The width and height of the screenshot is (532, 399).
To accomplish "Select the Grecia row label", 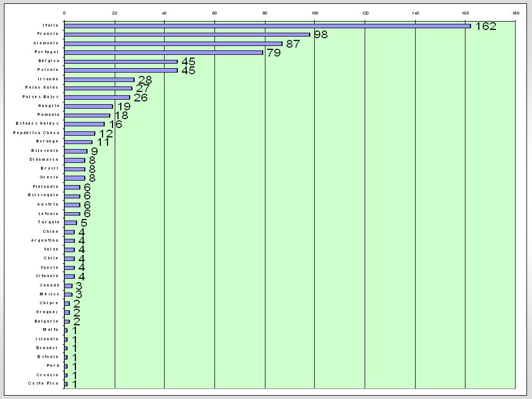I will pos(49,177).
